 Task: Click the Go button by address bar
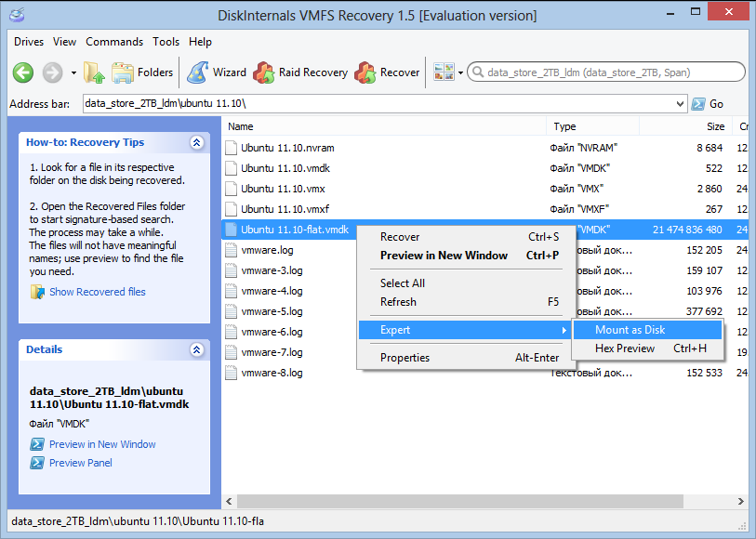[x=707, y=104]
